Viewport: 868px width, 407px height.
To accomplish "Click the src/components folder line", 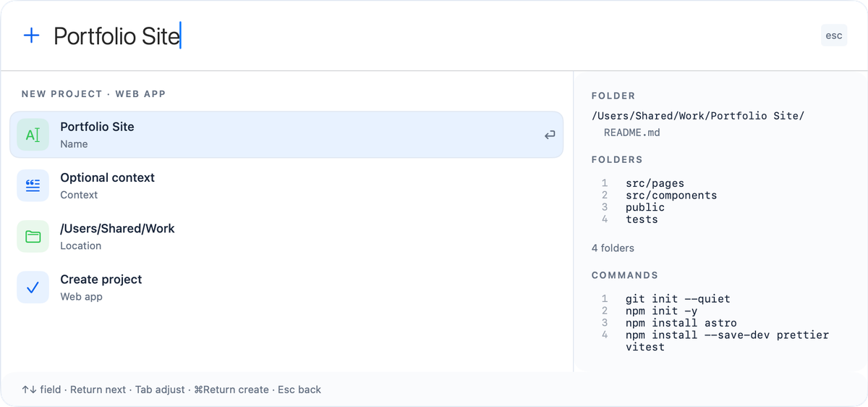I will (x=671, y=196).
